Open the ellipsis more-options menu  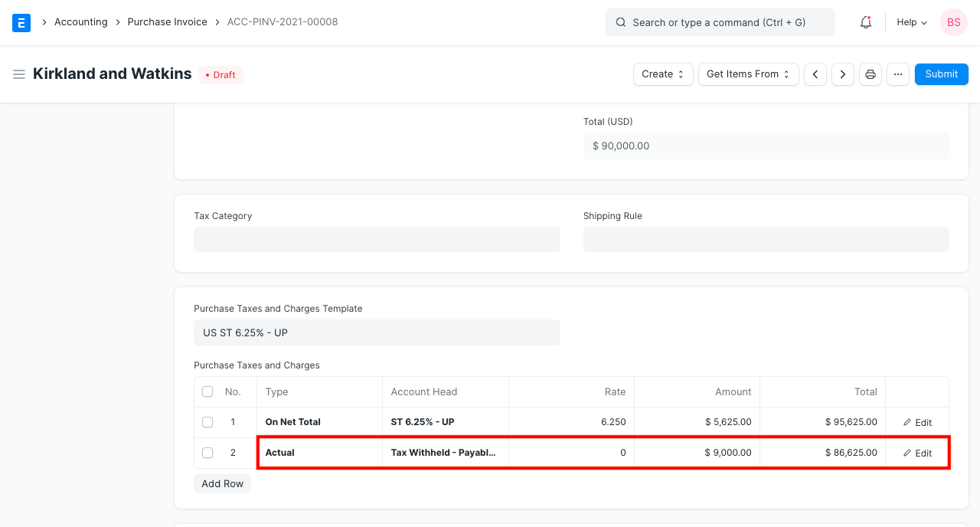[x=897, y=74]
